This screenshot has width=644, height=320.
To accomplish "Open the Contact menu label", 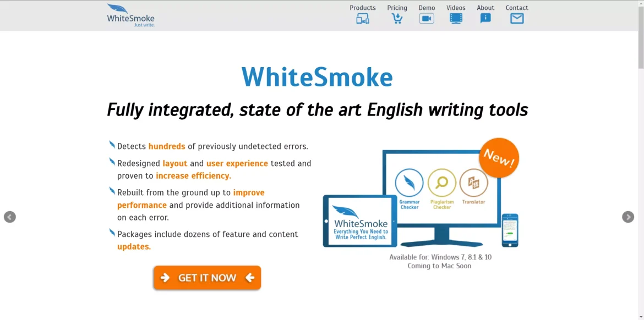I will pos(517,8).
